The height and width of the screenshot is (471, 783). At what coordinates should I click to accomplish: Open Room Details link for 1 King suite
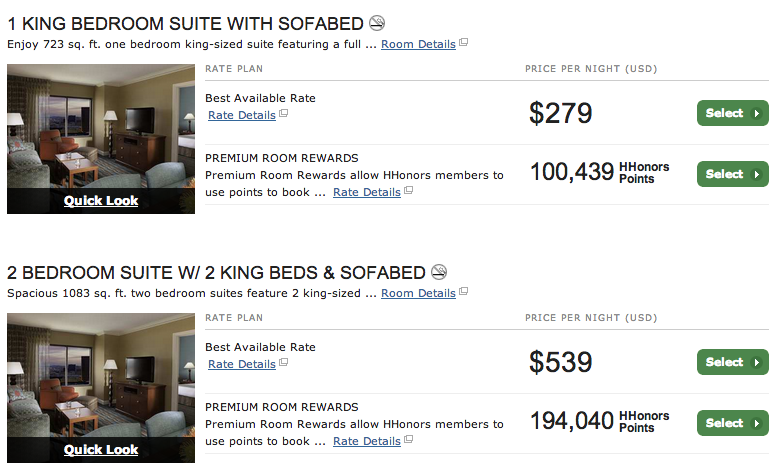click(418, 44)
